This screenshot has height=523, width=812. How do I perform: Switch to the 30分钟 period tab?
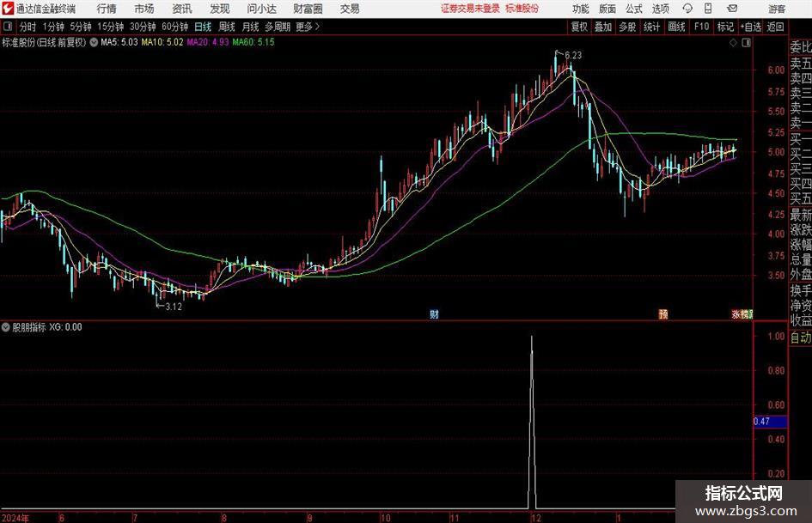(x=143, y=27)
